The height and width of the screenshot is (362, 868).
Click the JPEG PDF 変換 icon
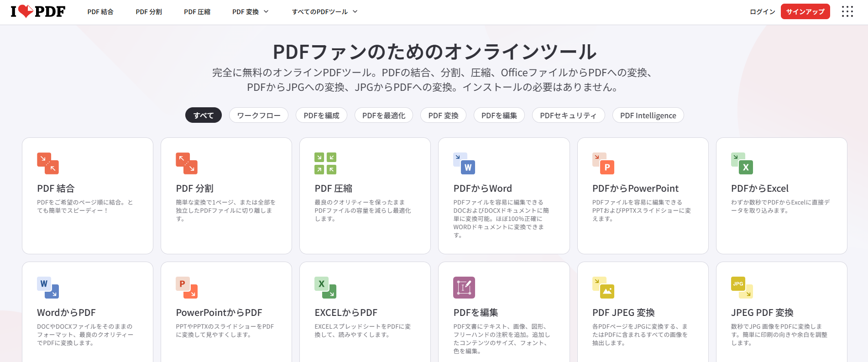pos(742,288)
